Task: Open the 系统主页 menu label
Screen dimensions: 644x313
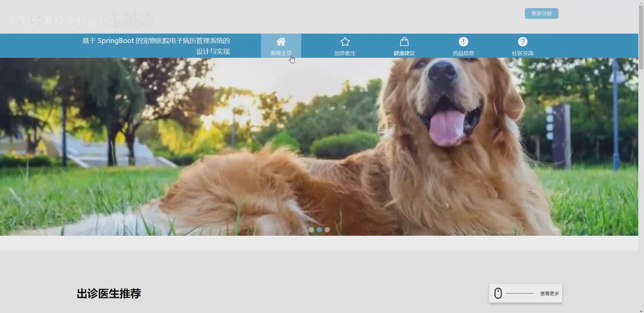Action: tap(281, 53)
